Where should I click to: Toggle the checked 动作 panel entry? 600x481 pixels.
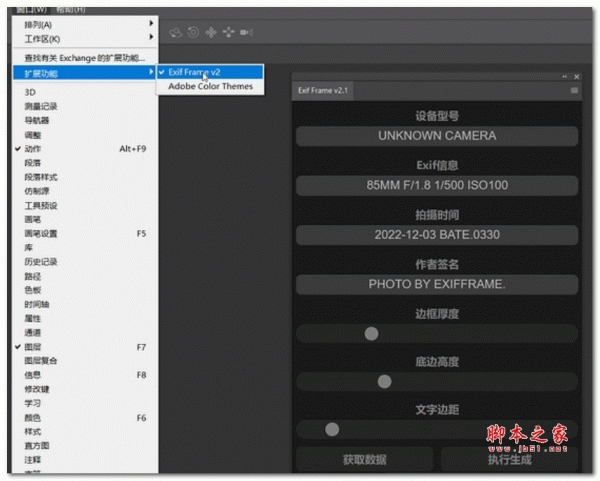[x=85, y=149]
